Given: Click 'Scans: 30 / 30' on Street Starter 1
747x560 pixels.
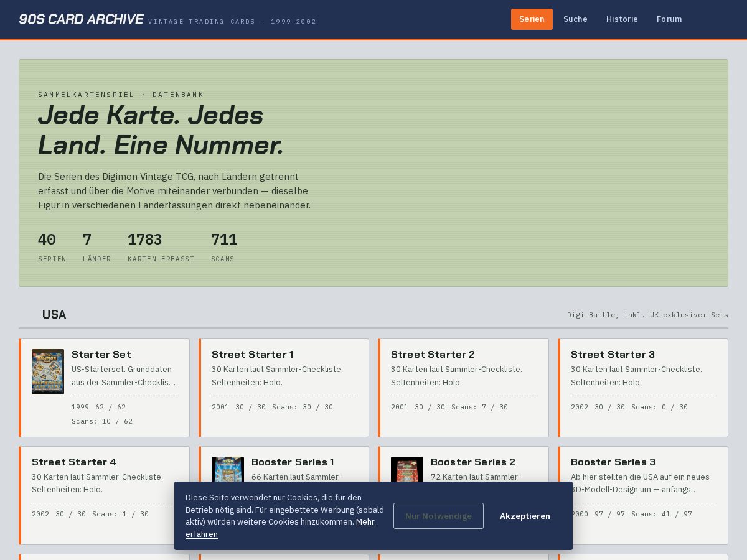Looking at the screenshot, I should pyautogui.click(x=303, y=407).
